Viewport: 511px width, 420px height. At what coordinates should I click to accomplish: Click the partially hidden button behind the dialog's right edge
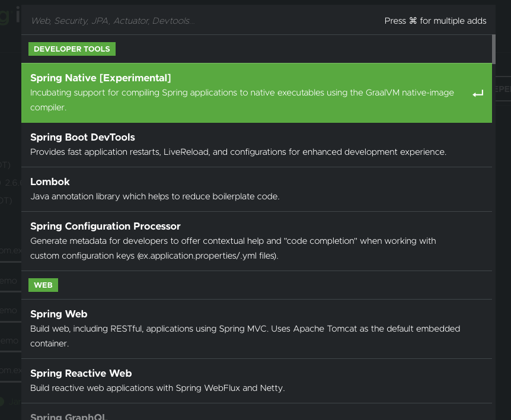[503, 89]
